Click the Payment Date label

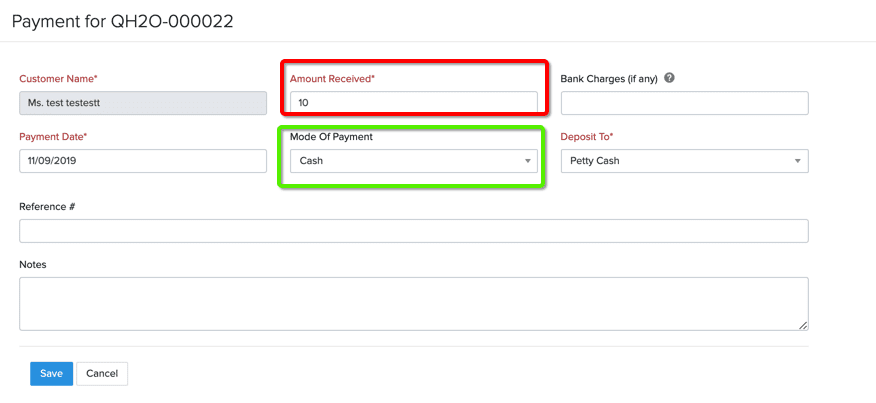pos(53,137)
